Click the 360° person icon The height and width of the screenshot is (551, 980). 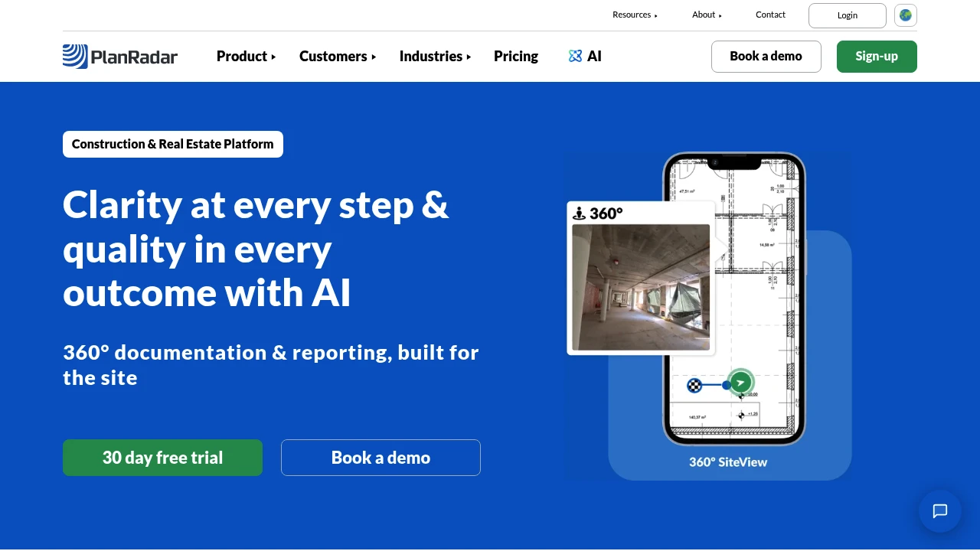click(x=580, y=214)
